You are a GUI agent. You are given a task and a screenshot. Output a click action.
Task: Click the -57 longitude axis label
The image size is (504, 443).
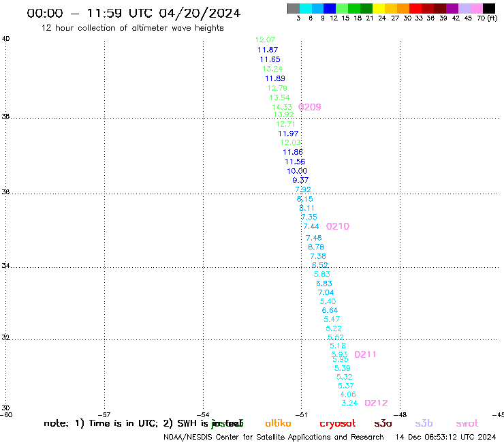pyautogui.click(x=104, y=415)
